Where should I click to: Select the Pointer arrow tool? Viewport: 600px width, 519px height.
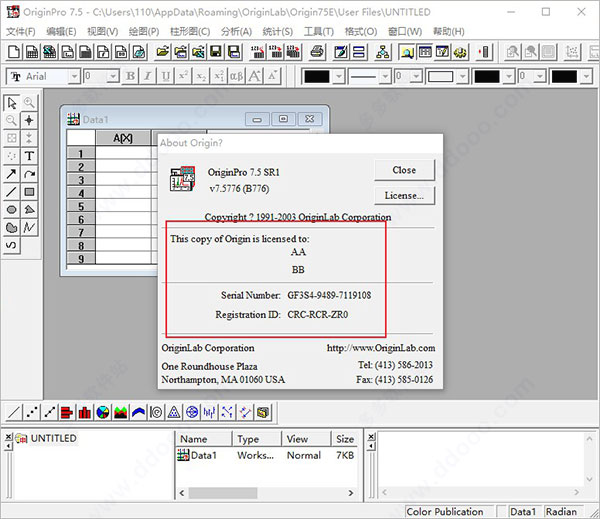pyautogui.click(x=11, y=103)
